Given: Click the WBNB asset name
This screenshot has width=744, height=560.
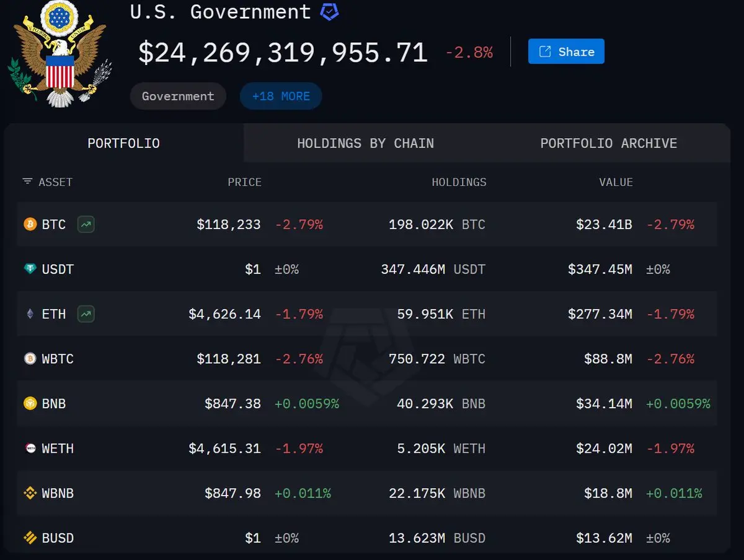Looking at the screenshot, I should pos(58,493).
